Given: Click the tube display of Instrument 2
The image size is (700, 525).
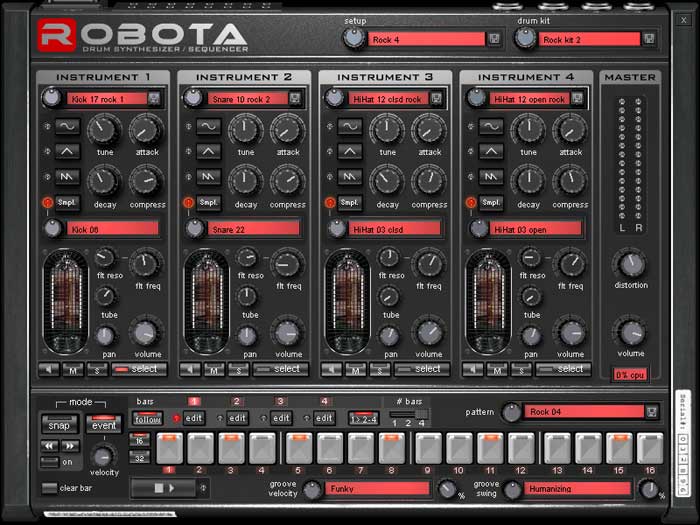Looking at the screenshot, I should (206, 302).
